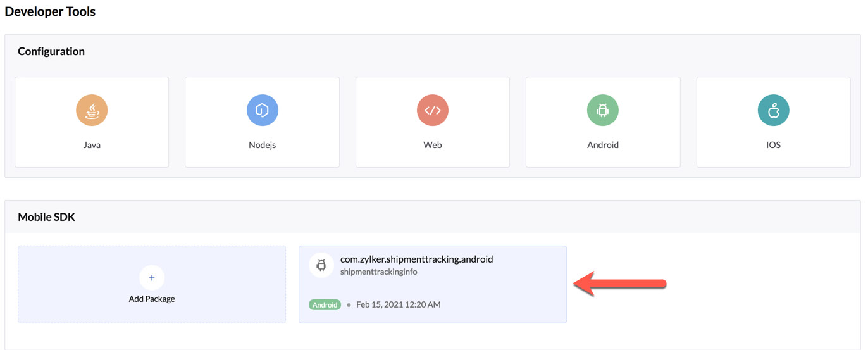
Task: Open the Web configuration card
Action: [433, 122]
